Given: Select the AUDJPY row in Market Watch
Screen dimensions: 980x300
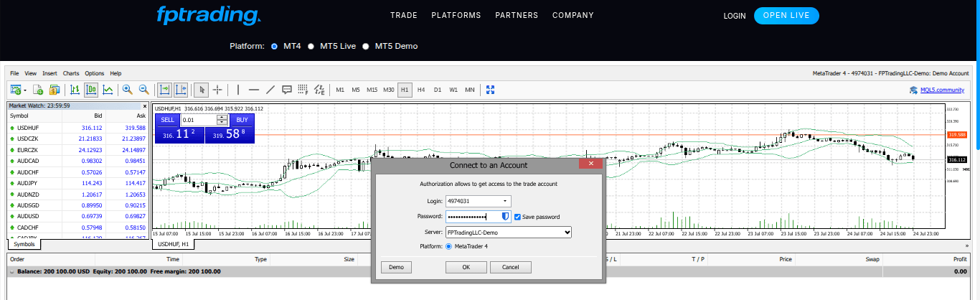Looking at the screenshot, I should [77, 183].
